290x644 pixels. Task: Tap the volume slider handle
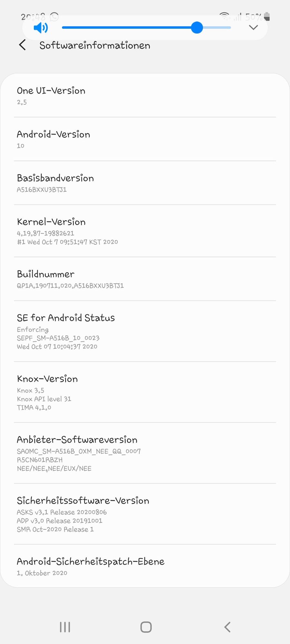click(197, 28)
